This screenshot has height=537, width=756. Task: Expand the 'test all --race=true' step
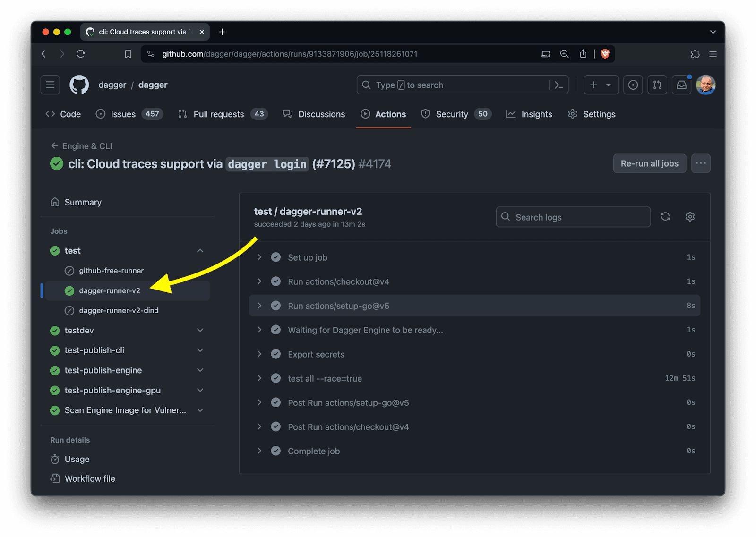point(259,378)
